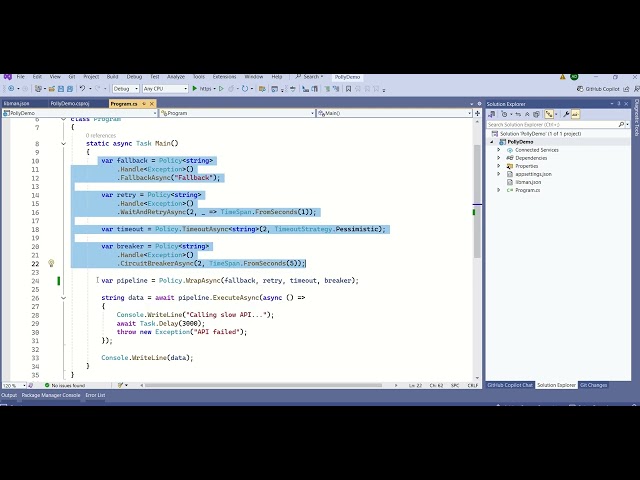
Task: Open the Package Manager Console tab
Action: [51, 395]
